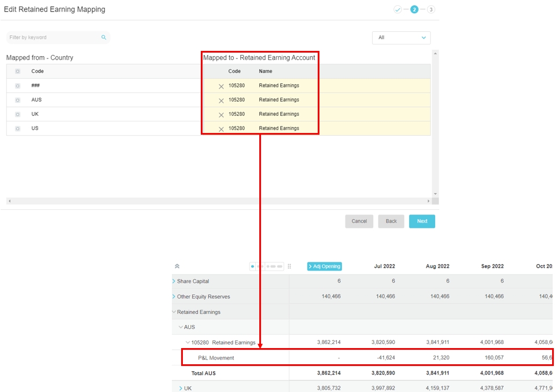The image size is (555, 392).
Task: Remove the mapping for the ### row
Action: click(221, 86)
